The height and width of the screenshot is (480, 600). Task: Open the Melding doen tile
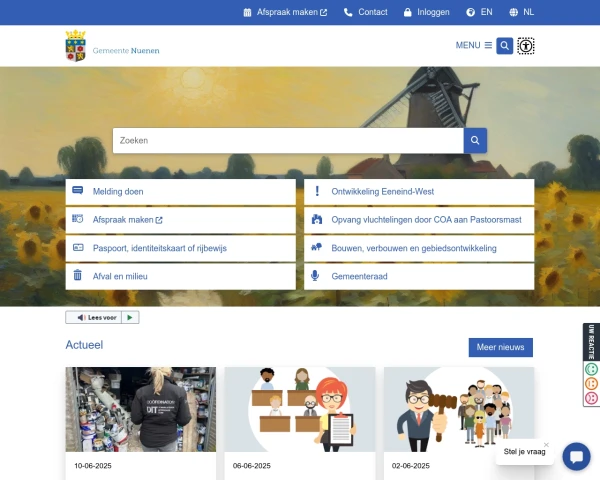click(x=181, y=191)
